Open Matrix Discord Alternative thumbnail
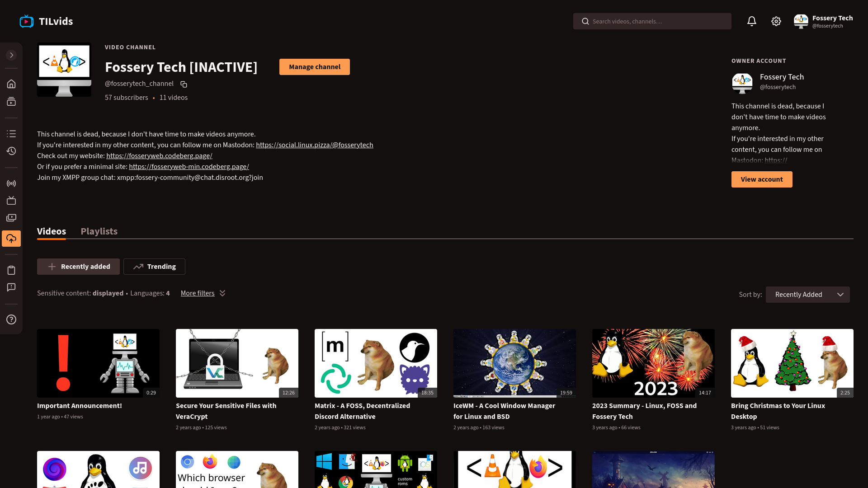Viewport: 868px width, 488px height. (376, 363)
